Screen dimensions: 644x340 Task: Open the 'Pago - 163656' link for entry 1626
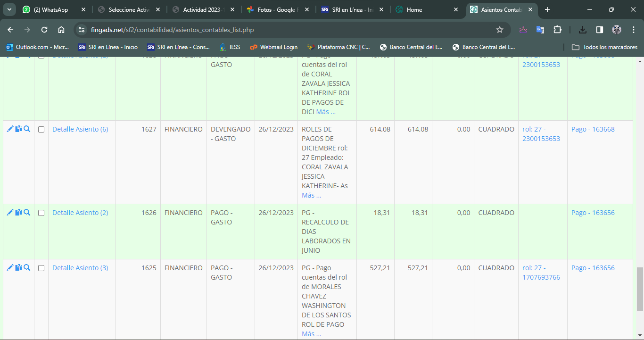point(593,213)
